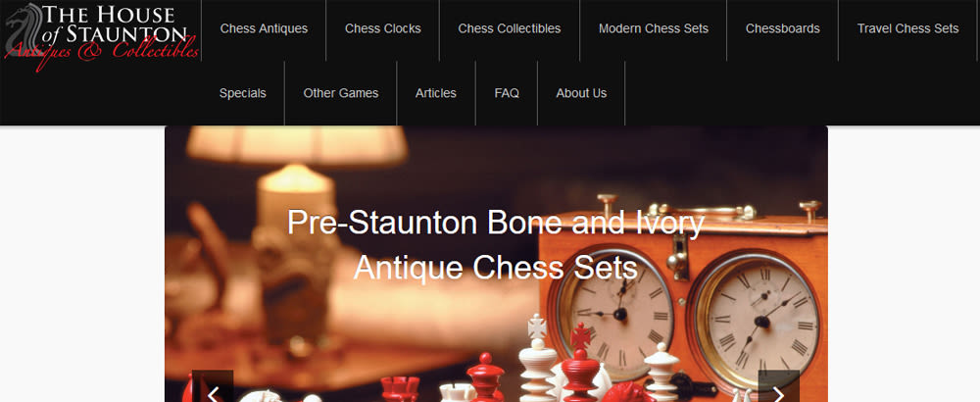Screen dimensions: 980x402
Task: Click the left clock face in banner
Action: click(x=614, y=312)
